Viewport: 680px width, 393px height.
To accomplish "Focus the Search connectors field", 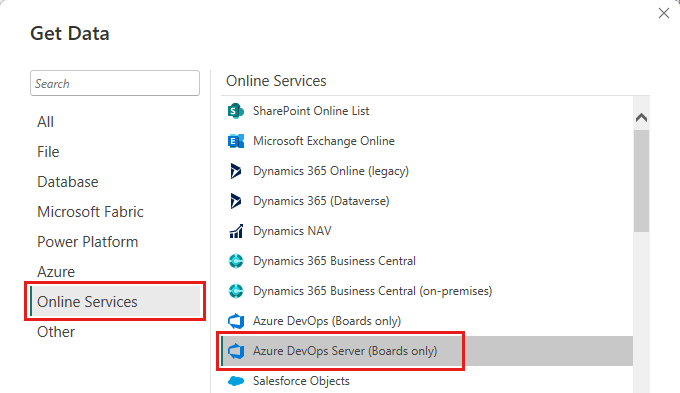I will tap(115, 83).
